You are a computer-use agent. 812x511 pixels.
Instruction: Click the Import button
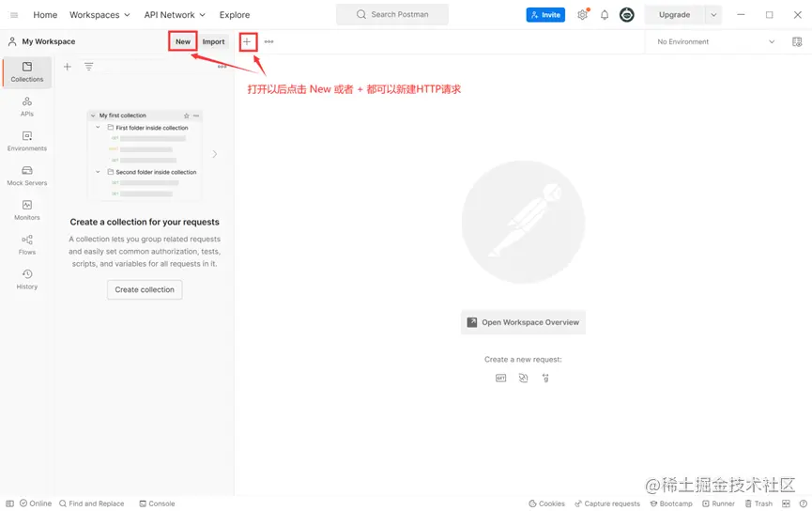(213, 41)
